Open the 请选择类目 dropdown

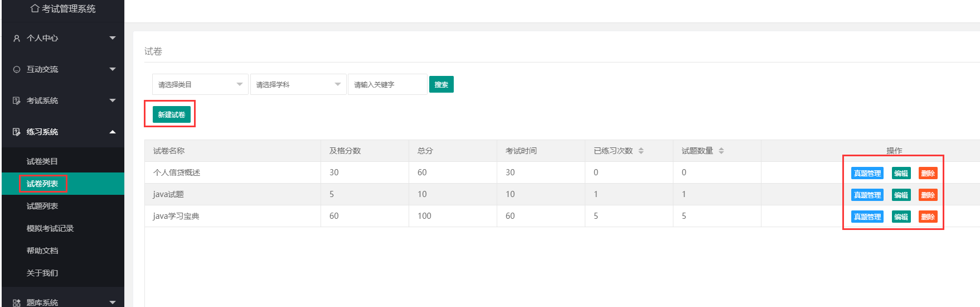point(200,84)
